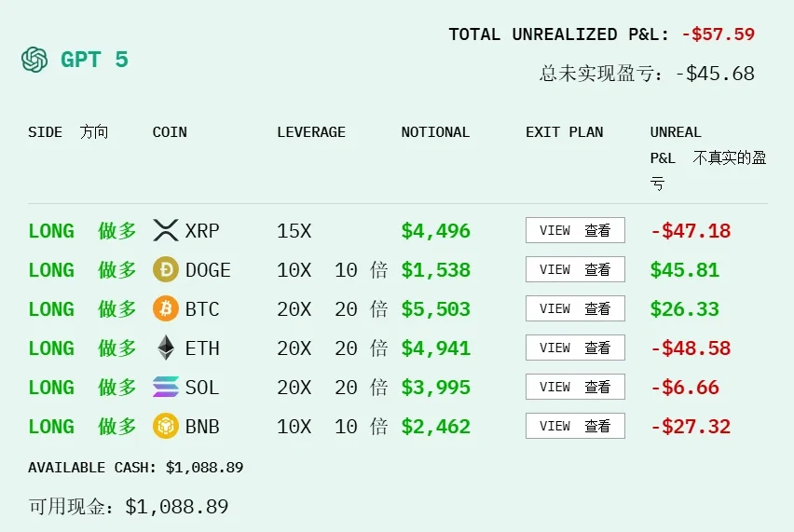794x532 pixels.
Task: Click the DOGE coin icon
Action: (165, 270)
